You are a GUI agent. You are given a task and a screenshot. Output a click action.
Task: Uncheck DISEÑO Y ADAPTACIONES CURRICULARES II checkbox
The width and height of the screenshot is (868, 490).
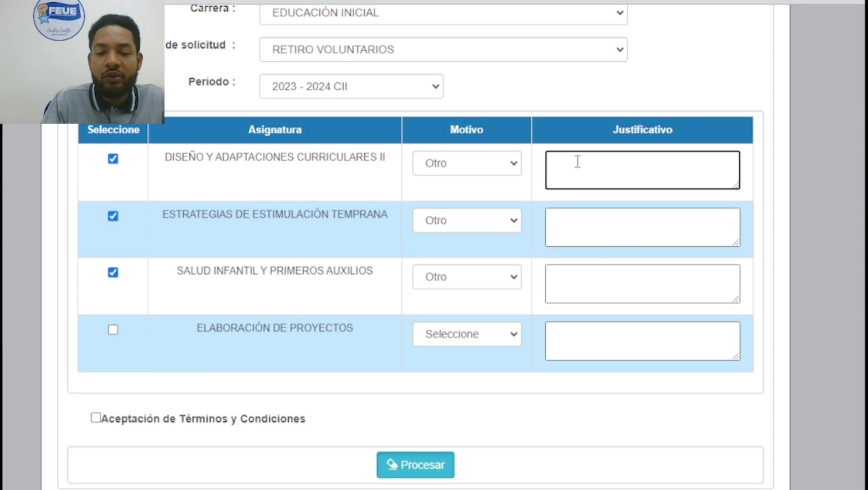113,159
